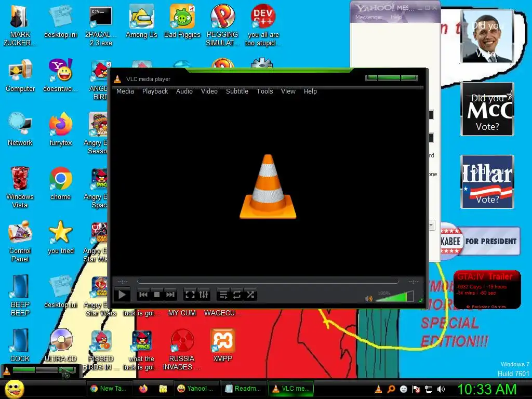Open the smiley Start button
Viewport: 532px width, 399px height.
[x=15, y=389]
